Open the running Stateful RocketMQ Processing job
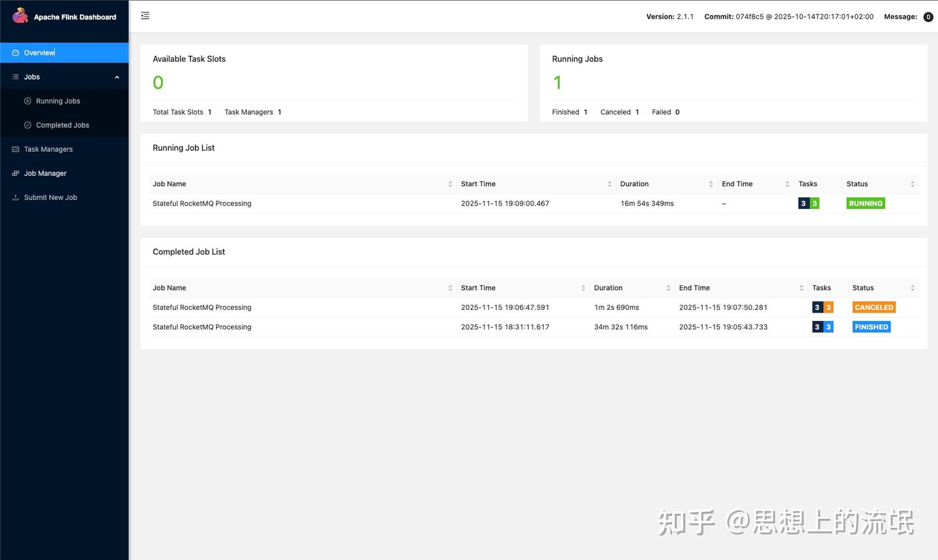Screen dimensions: 938x560 click(201, 203)
